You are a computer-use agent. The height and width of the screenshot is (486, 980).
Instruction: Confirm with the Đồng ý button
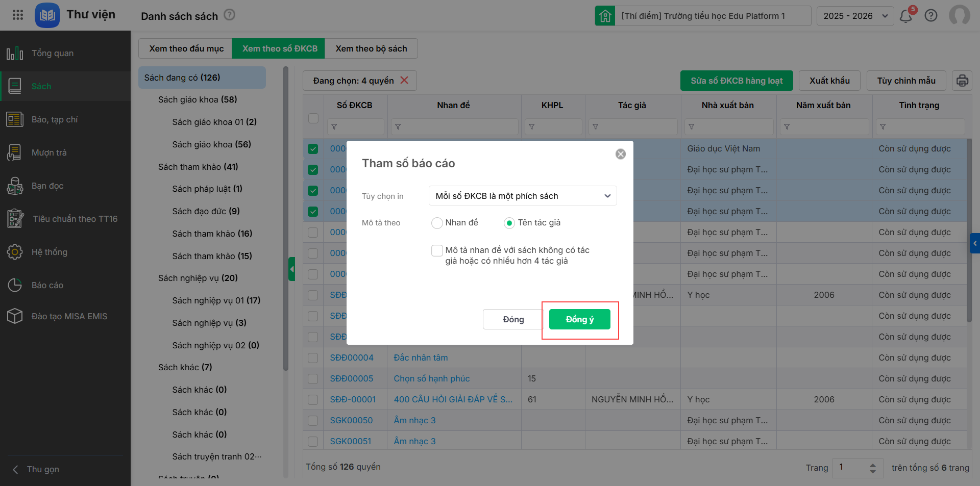(579, 319)
